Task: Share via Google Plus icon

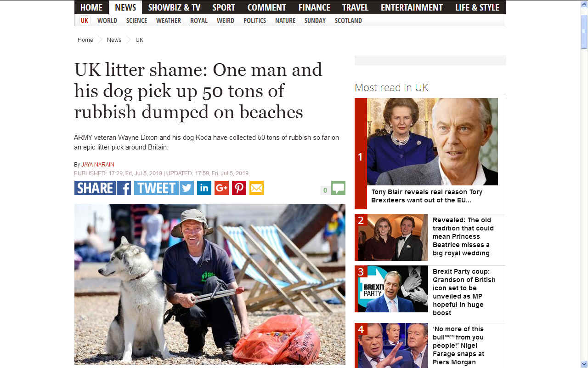Action: click(221, 188)
